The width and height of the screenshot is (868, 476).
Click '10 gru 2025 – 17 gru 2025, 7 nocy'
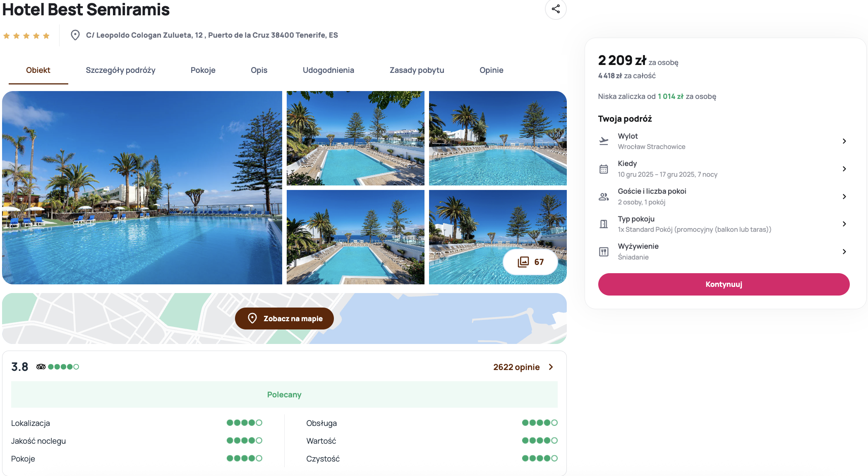[668, 174]
